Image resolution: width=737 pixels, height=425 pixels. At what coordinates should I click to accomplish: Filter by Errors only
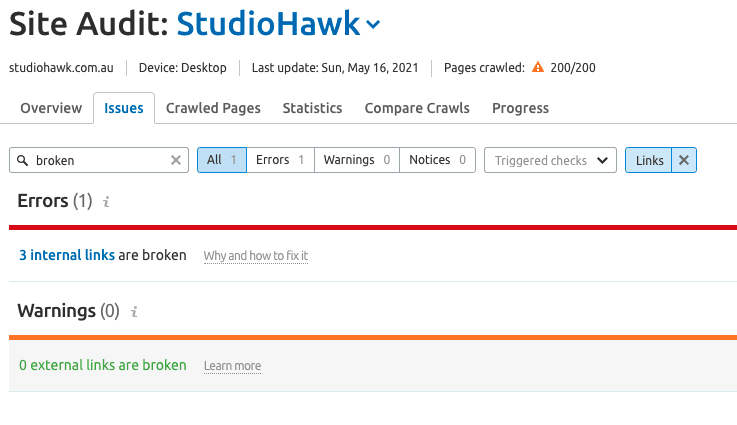click(x=280, y=160)
